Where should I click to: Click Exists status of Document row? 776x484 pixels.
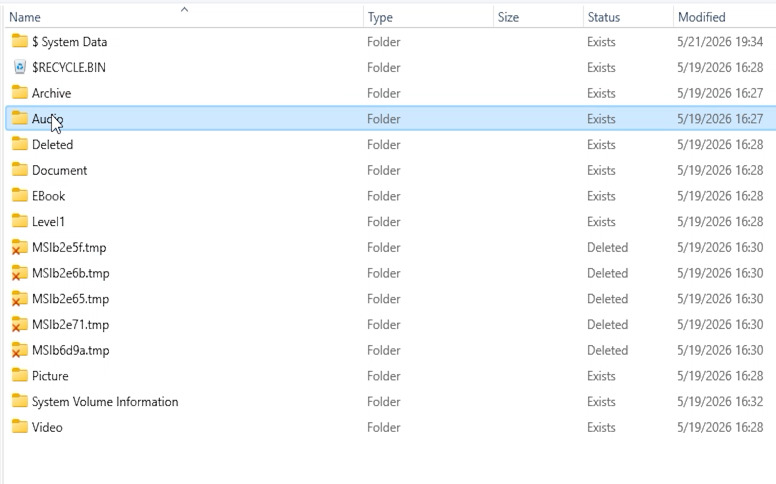tap(601, 170)
